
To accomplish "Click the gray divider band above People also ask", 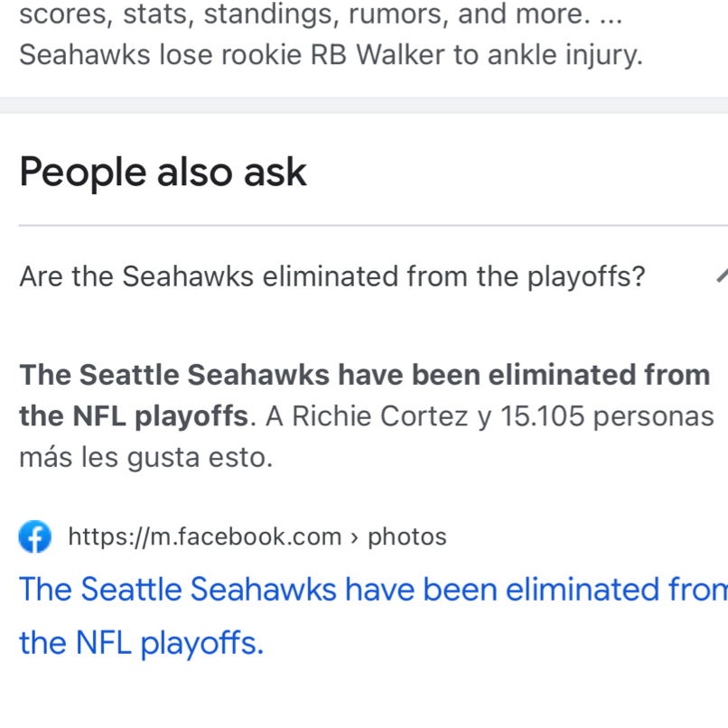I will pyautogui.click(x=364, y=106).
